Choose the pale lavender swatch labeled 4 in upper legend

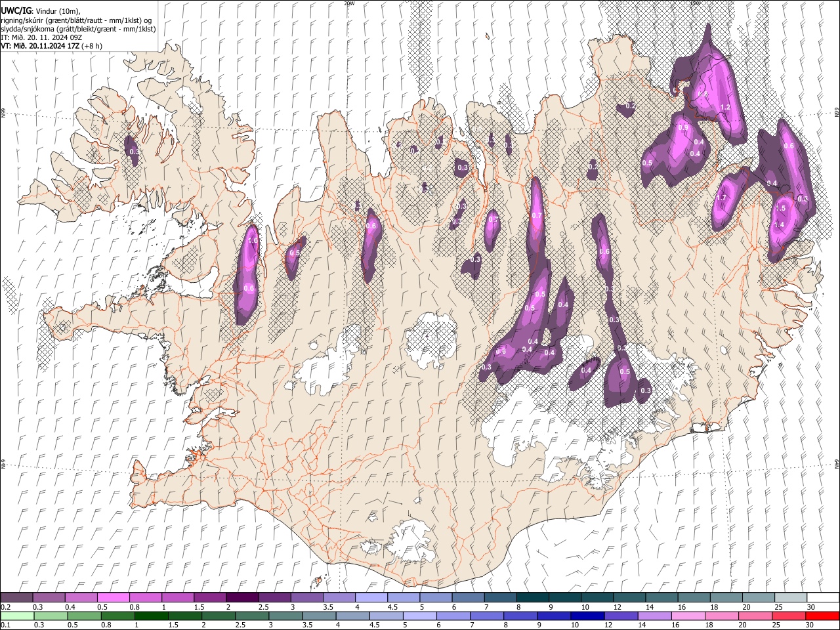pos(371,597)
